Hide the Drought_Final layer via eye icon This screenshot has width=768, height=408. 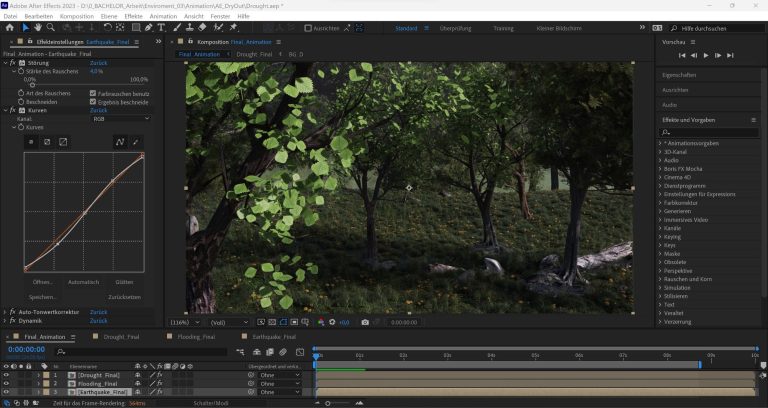pos(6,374)
